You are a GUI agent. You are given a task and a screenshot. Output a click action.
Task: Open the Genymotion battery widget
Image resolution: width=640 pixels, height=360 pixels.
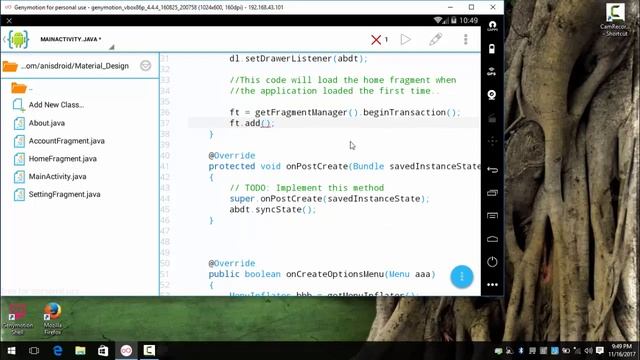click(492, 49)
